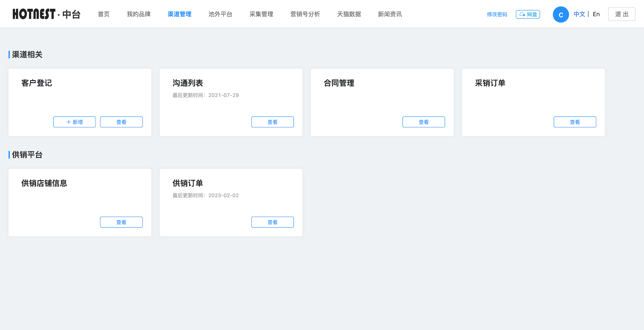
Task: Open 营销号分析 in the top nav
Action: [305, 14]
